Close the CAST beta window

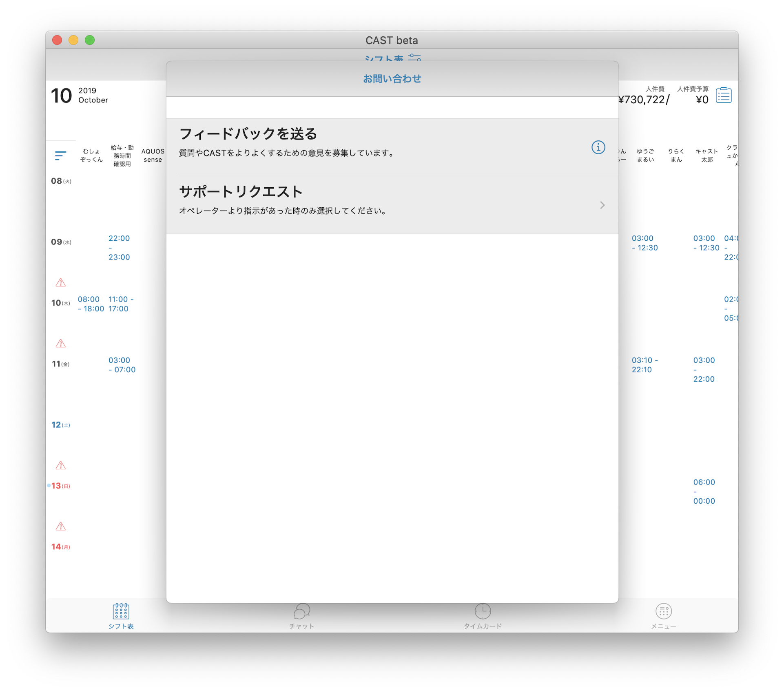[x=57, y=40]
